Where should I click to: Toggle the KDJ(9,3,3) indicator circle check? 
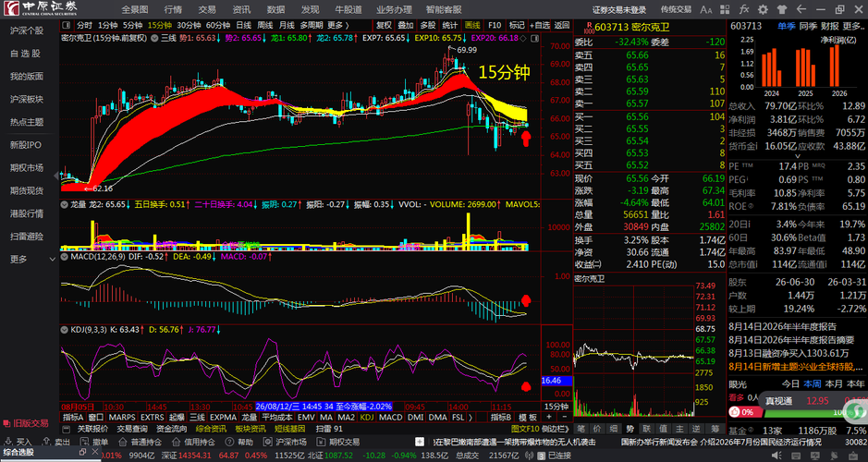point(65,329)
